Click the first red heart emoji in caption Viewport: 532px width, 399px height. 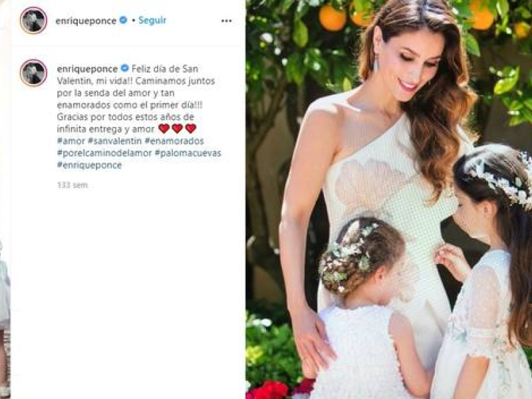coord(164,128)
